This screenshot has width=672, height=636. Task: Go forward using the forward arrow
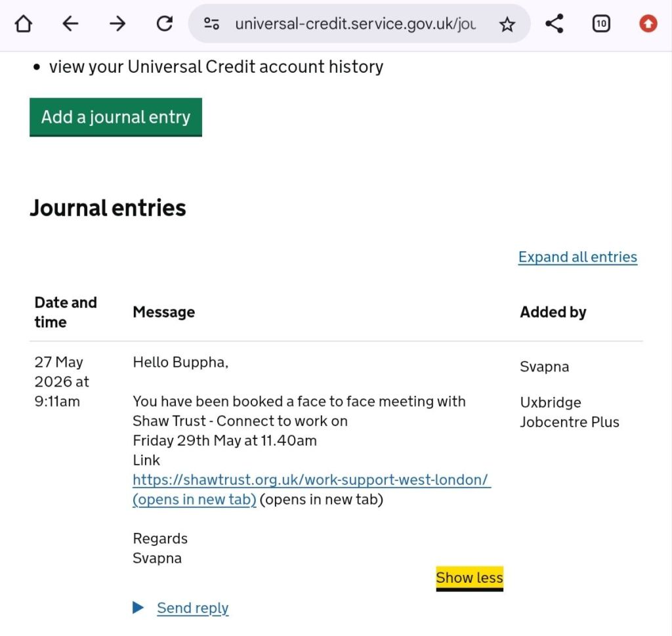coord(117,24)
